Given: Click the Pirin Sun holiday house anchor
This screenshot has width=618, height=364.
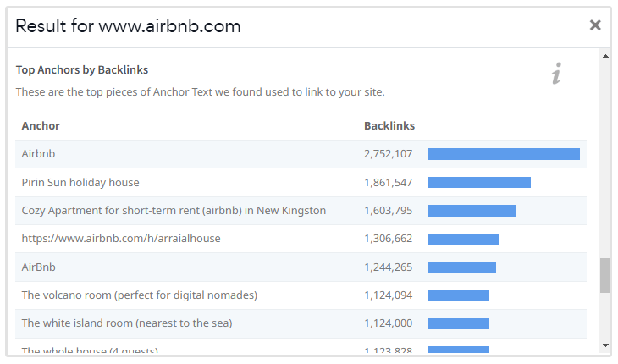Looking at the screenshot, I should coord(80,182).
